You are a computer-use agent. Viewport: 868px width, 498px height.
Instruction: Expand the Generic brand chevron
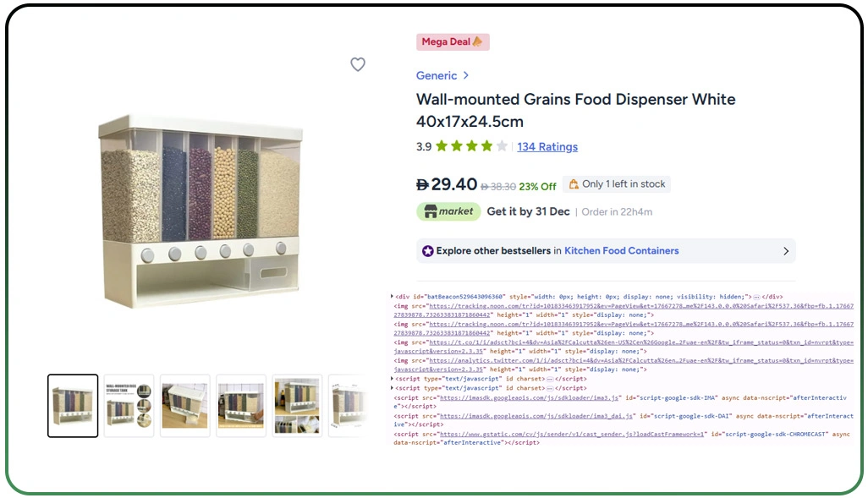click(x=466, y=75)
